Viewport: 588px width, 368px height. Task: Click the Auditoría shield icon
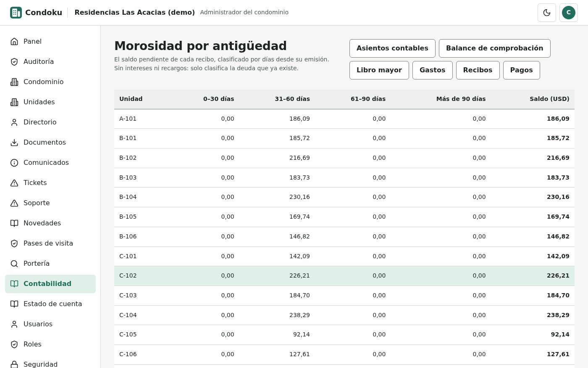point(14,61)
